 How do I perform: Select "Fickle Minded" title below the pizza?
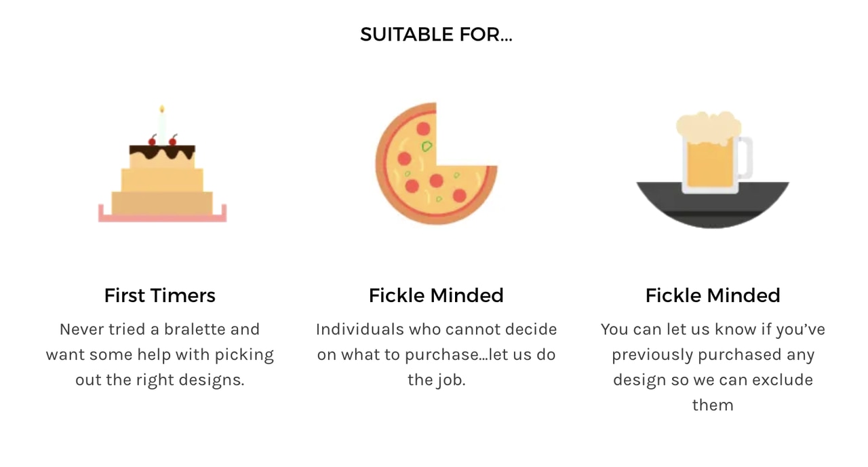tap(436, 295)
